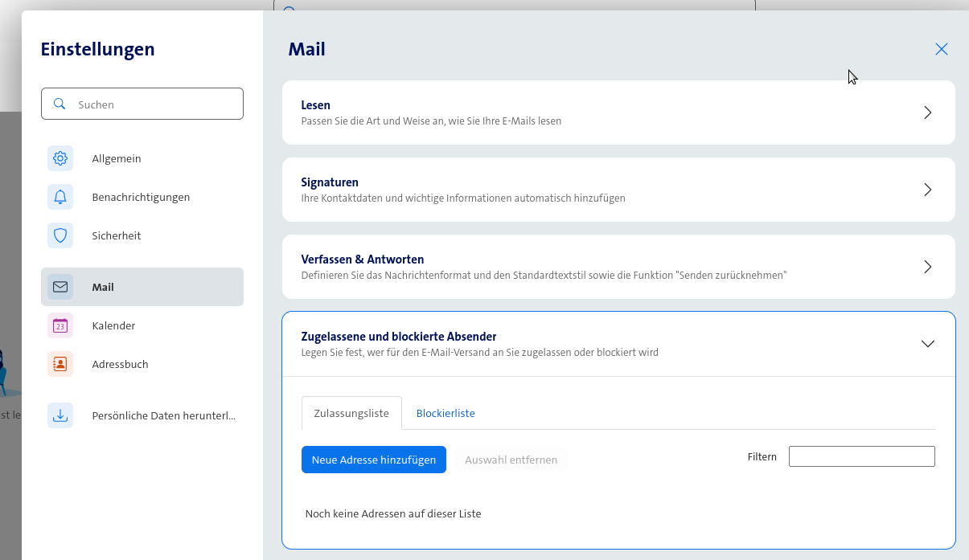Click the Adressbuch contact icon
The image size is (969, 560).
tap(60, 364)
